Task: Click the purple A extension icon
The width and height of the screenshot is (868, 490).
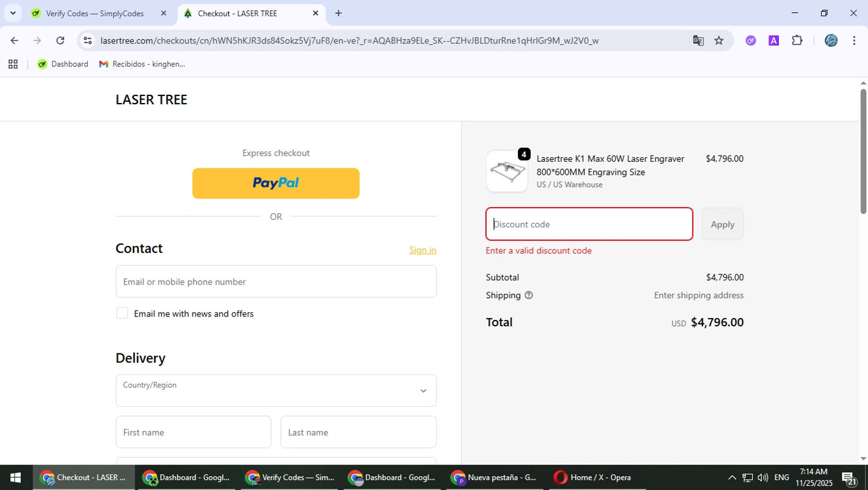Action: pos(774,40)
